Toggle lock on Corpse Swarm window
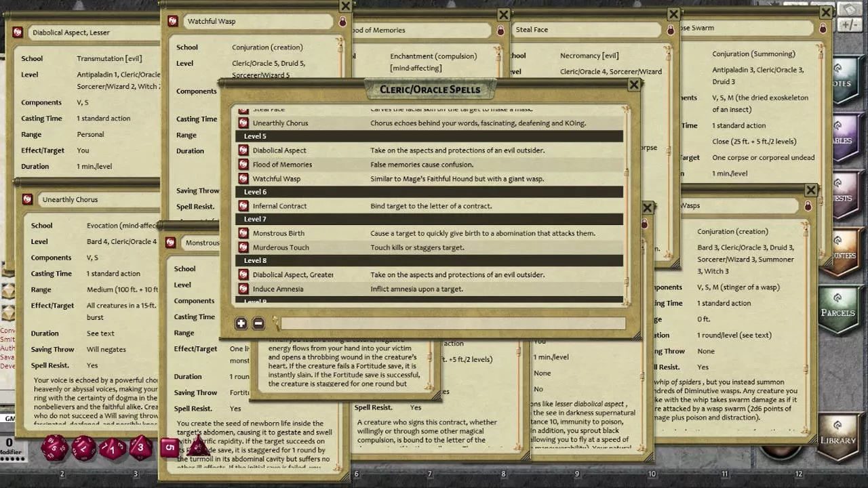The image size is (868, 488). [823, 28]
